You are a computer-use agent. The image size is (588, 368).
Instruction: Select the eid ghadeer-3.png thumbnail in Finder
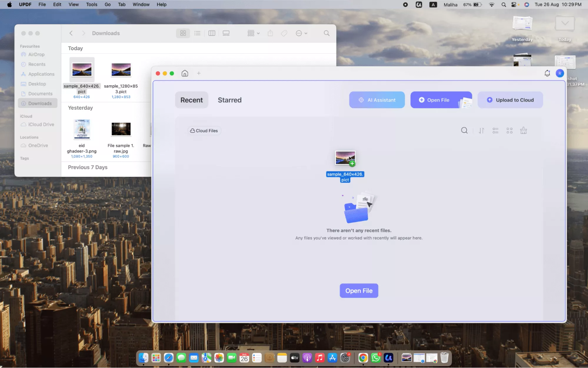coord(82,129)
